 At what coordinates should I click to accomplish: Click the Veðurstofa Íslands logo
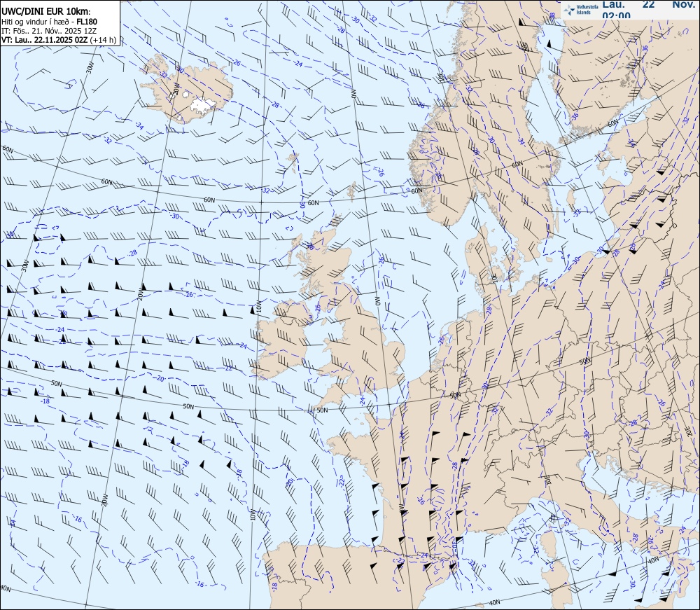580,10
